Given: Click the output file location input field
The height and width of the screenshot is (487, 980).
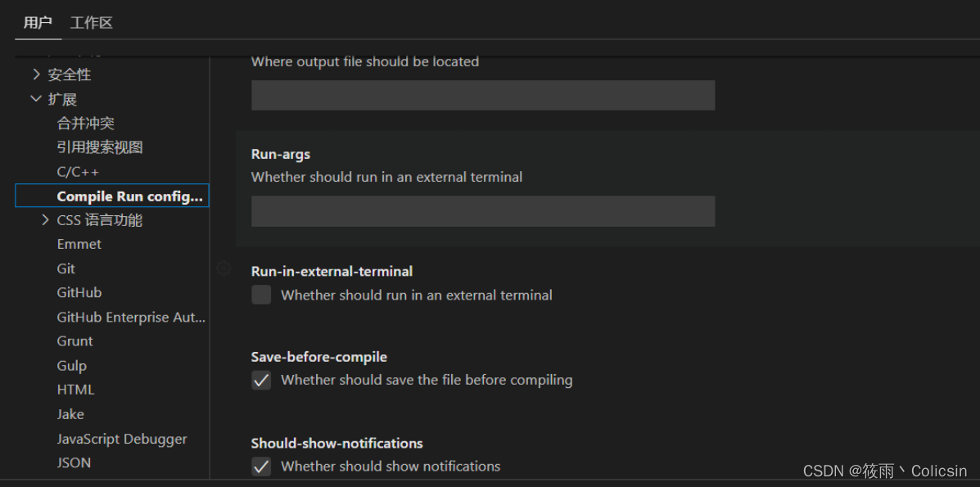Looking at the screenshot, I should 482,95.
